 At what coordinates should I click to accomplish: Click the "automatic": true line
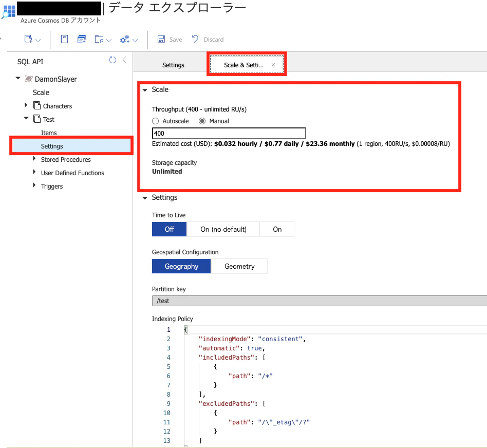[232, 348]
